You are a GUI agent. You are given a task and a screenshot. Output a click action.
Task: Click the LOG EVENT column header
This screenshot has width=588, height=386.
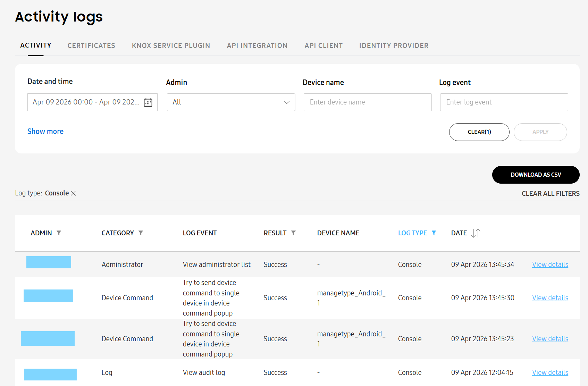pyautogui.click(x=200, y=233)
